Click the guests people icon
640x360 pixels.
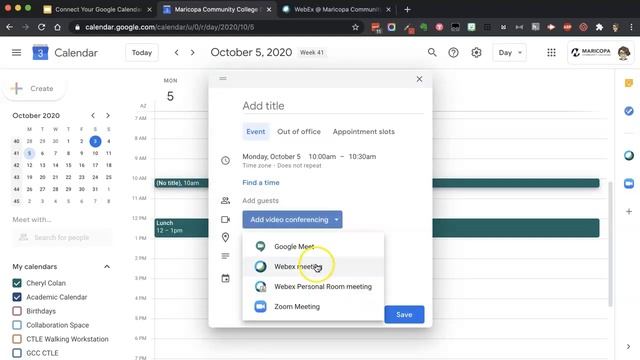tap(225, 200)
